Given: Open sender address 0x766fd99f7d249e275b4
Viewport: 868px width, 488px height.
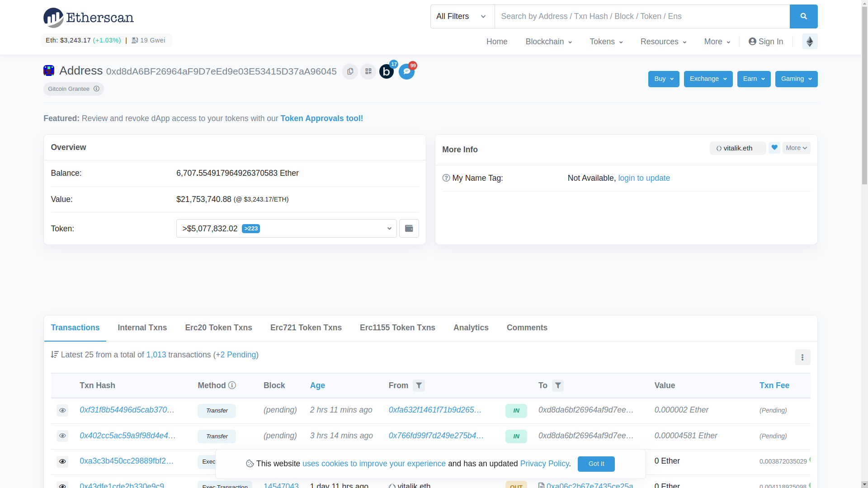Looking at the screenshot, I should click(436, 436).
